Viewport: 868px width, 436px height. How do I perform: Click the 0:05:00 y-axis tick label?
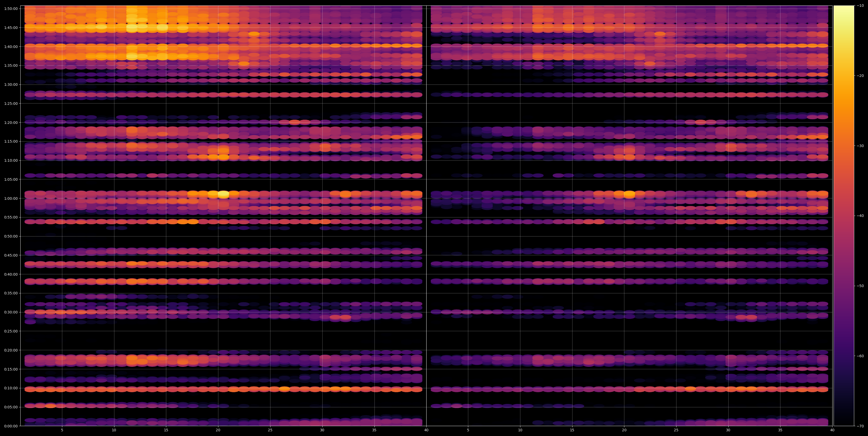(11, 407)
